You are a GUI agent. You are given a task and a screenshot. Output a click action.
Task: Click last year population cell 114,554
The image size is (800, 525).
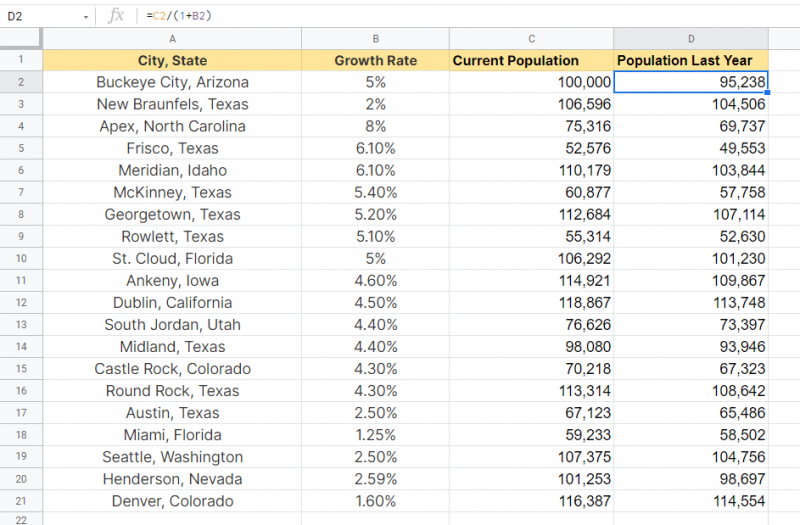(691, 501)
